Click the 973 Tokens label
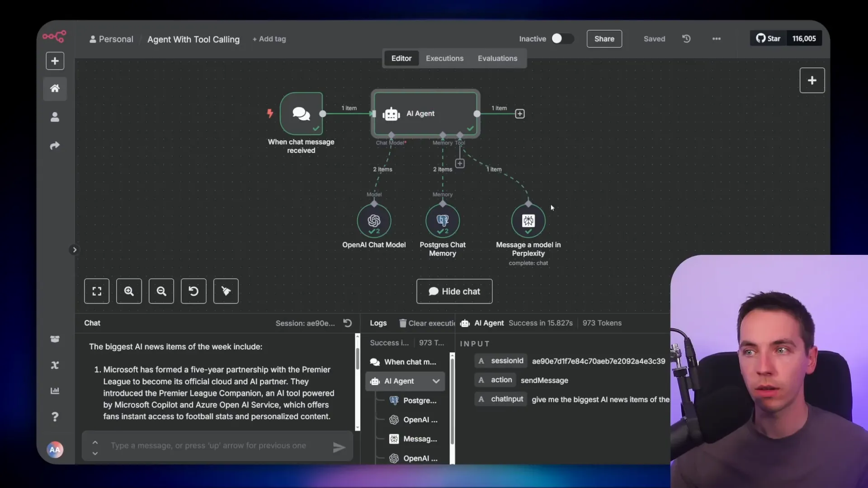The width and height of the screenshot is (868, 488). (x=602, y=323)
